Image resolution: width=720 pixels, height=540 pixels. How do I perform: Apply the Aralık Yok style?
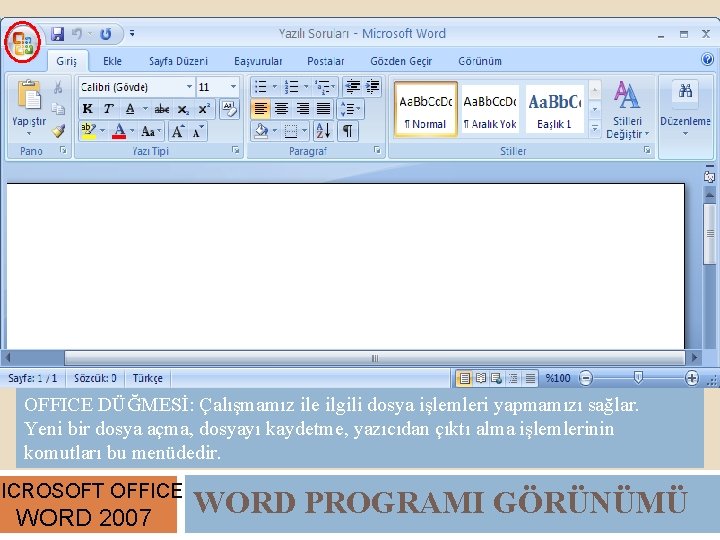click(x=490, y=109)
